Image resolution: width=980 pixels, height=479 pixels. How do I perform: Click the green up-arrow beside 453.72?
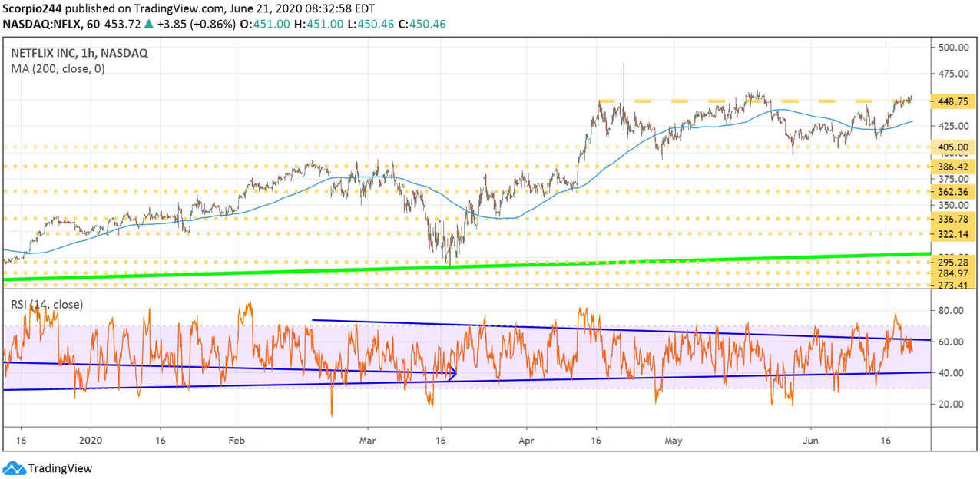[148, 24]
